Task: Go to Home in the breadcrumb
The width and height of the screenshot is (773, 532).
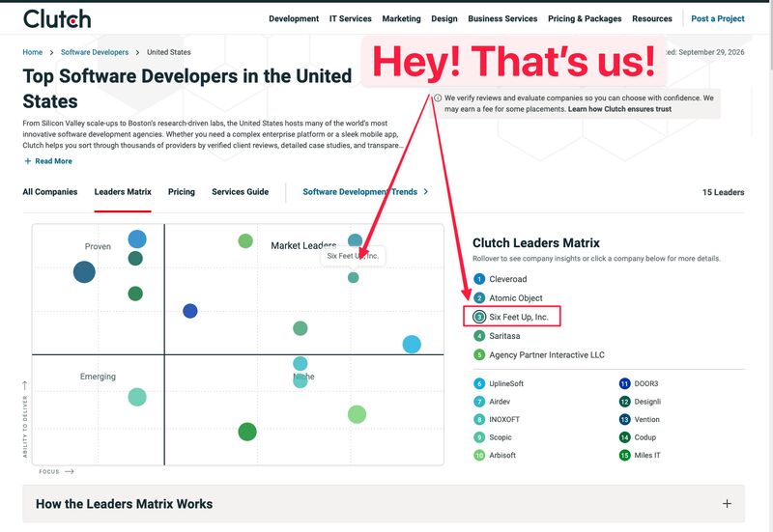Action: pyautogui.click(x=33, y=52)
